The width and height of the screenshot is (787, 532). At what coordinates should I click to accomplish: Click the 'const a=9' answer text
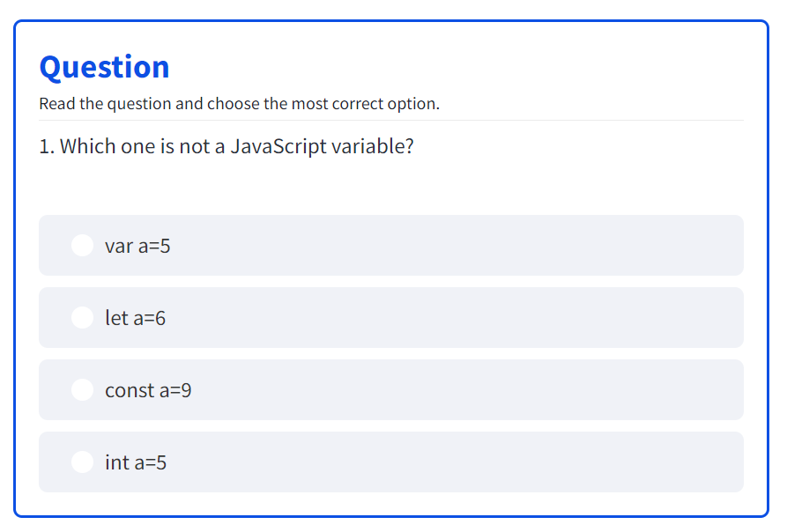pos(148,391)
